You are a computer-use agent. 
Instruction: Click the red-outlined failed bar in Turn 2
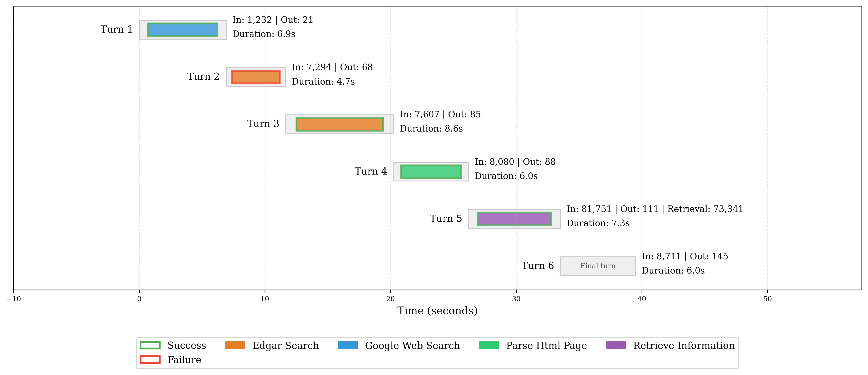(256, 77)
